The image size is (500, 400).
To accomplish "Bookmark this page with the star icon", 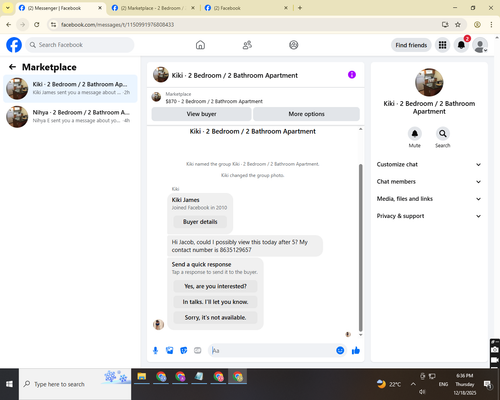I will (x=458, y=24).
